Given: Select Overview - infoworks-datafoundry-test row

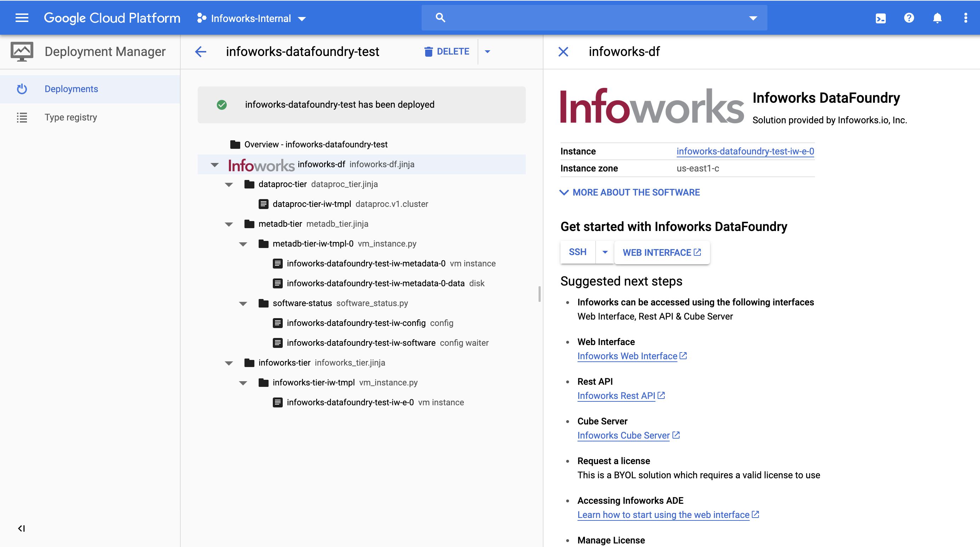Looking at the screenshot, I should (361, 145).
